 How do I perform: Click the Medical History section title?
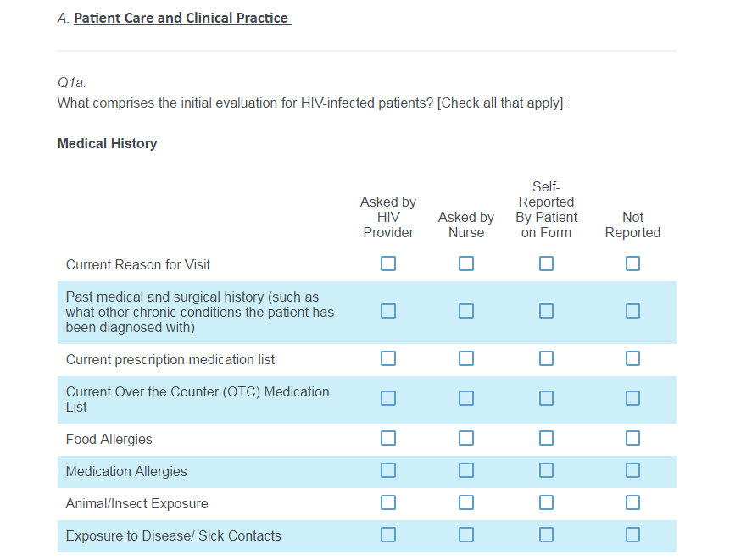point(107,143)
